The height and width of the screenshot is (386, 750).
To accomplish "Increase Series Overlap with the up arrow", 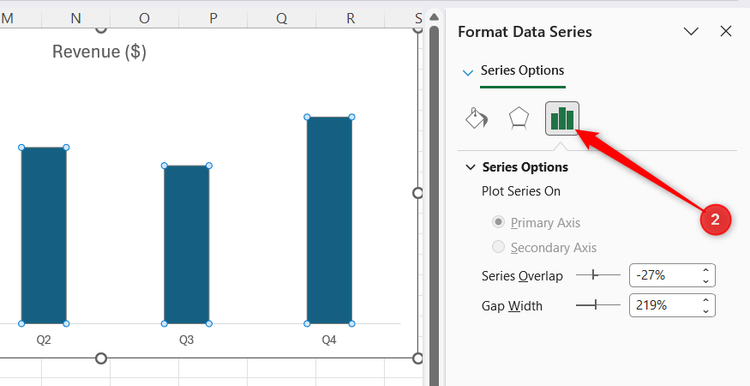I will click(x=706, y=270).
